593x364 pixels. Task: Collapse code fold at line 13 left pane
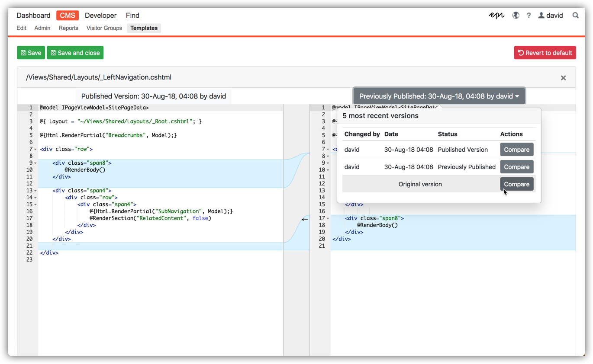click(x=35, y=191)
